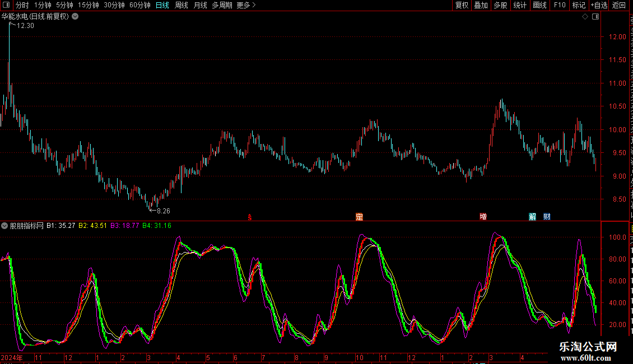Select the 60分钟 period
Image resolution: width=633 pixels, height=364 pixels.
140,5
